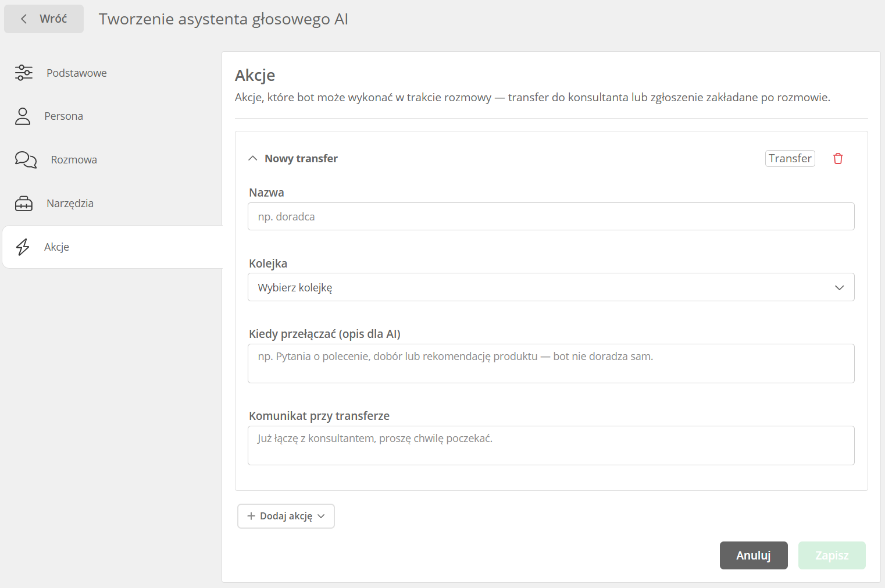Image resolution: width=885 pixels, height=588 pixels.
Task: Open the Narzędzia section
Action: tap(112, 204)
